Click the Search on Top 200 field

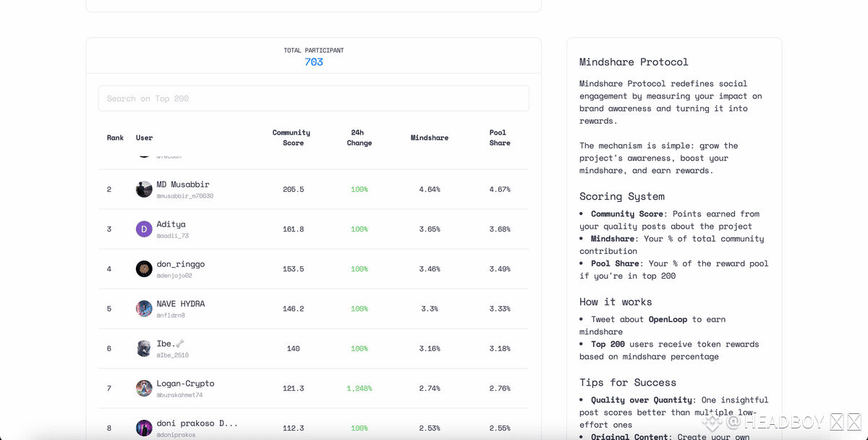(x=313, y=98)
